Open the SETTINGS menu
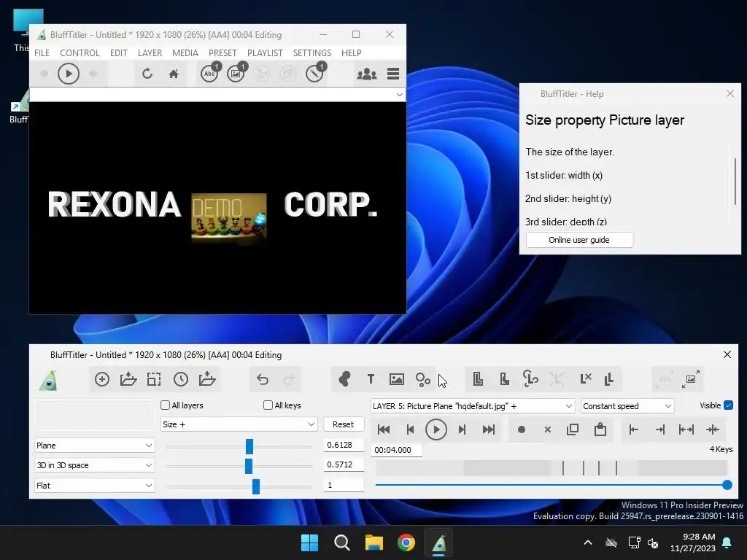 (x=312, y=52)
